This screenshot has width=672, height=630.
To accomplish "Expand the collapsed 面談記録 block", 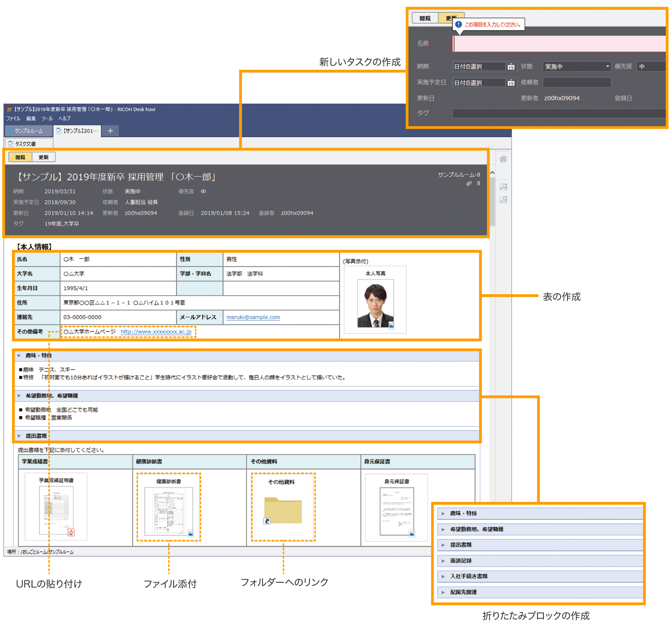I will tap(443, 561).
